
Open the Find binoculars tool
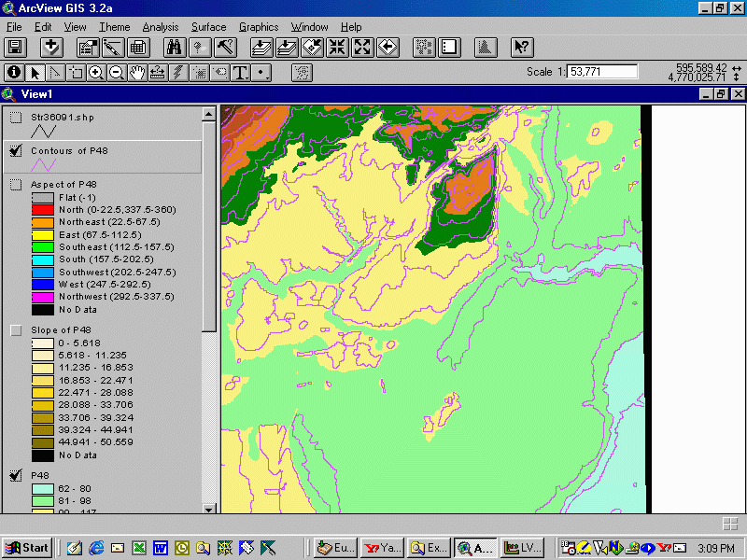[174, 48]
